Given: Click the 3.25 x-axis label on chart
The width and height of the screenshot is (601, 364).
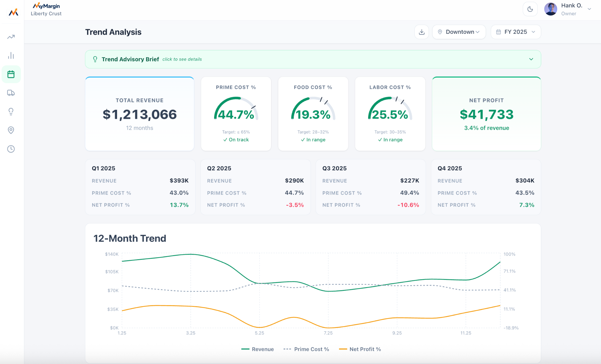Looking at the screenshot, I should [x=191, y=333].
